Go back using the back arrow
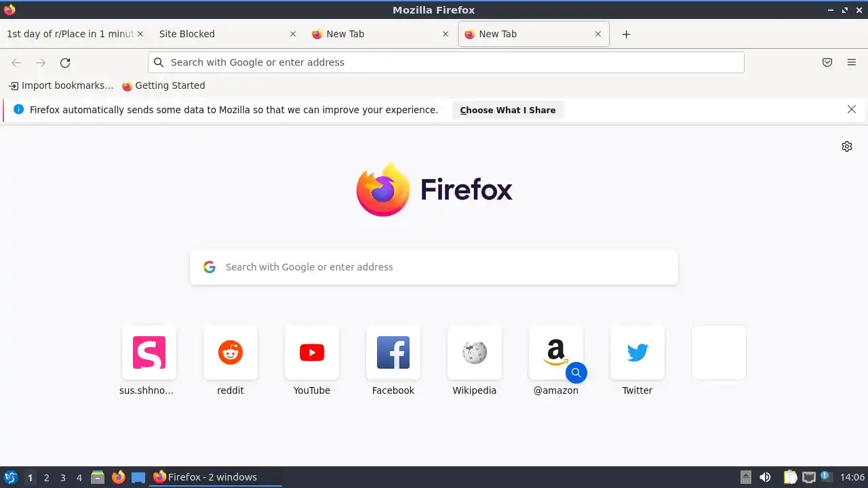Viewport: 868px width, 488px height. click(16, 62)
